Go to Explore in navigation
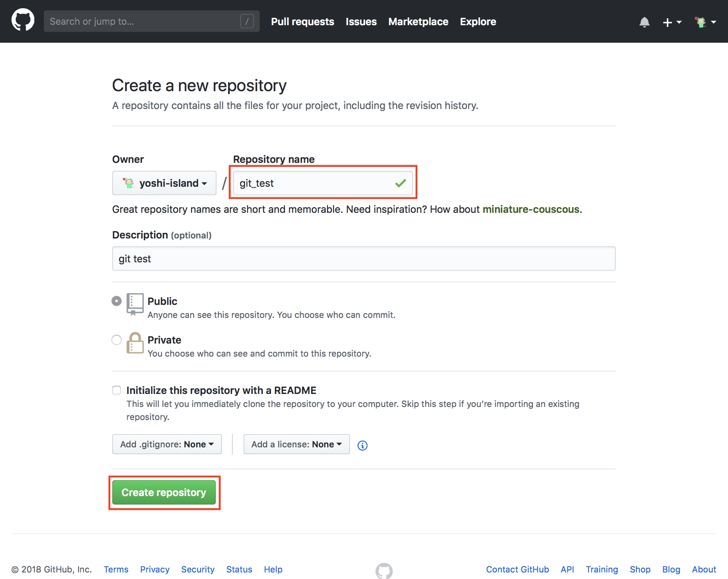Screen dimensions: 728x579 478,22
